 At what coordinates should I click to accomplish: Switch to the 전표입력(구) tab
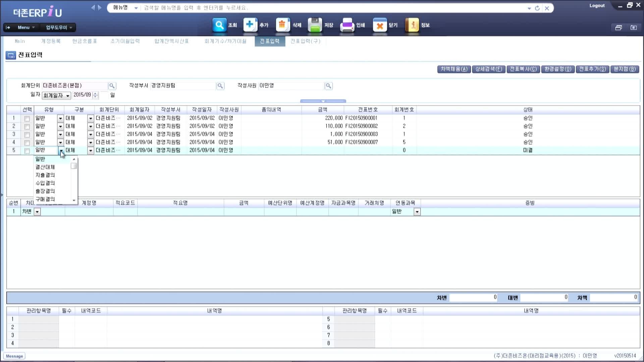pos(306,41)
